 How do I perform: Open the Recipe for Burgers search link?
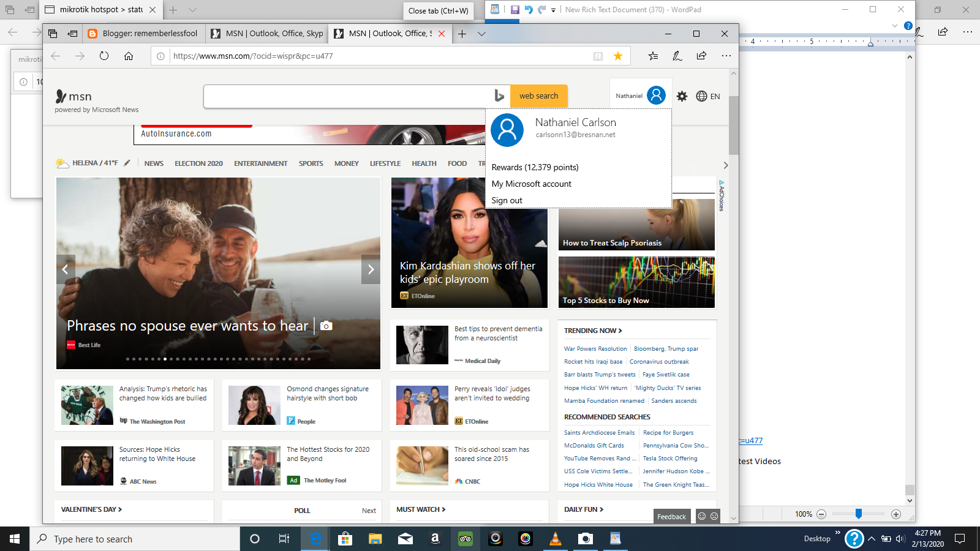[668, 433]
